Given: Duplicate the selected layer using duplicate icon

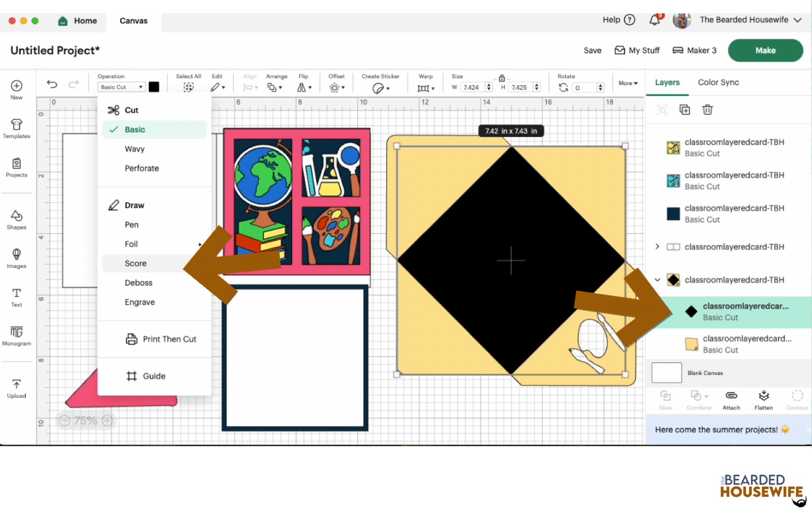Looking at the screenshot, I should tap(685, 110).
